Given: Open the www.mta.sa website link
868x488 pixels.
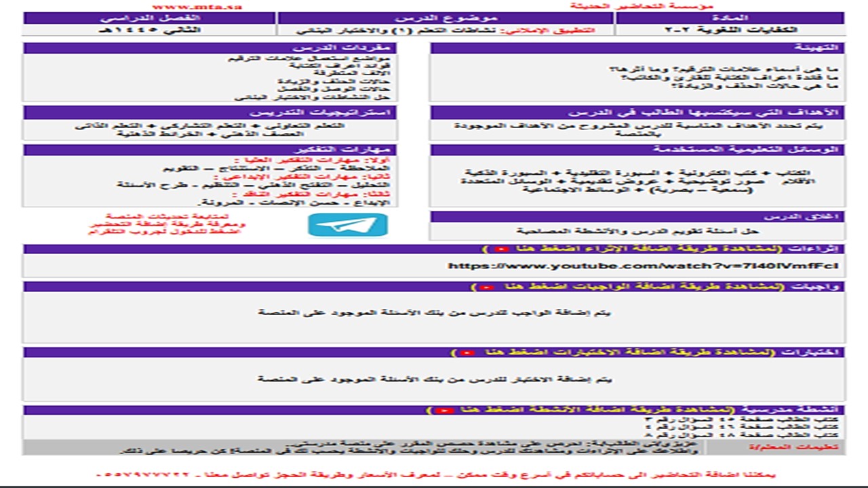Looking at the screenshot, I should (x=197, y=6).
